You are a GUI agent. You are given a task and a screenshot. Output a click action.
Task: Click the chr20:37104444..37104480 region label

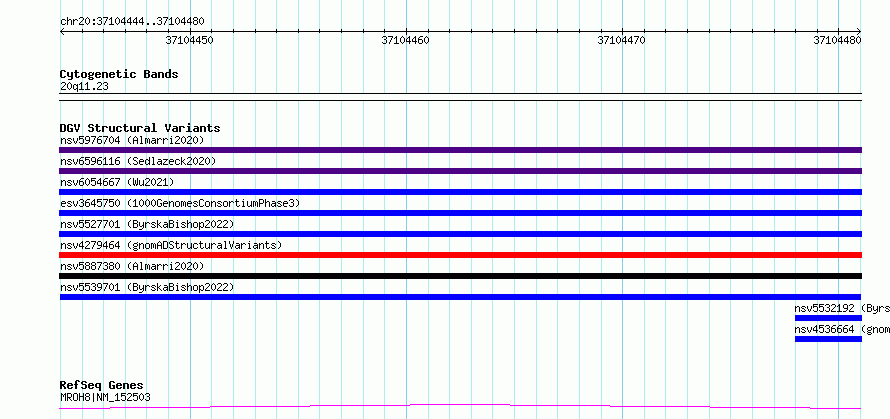(x=132, y=22)
